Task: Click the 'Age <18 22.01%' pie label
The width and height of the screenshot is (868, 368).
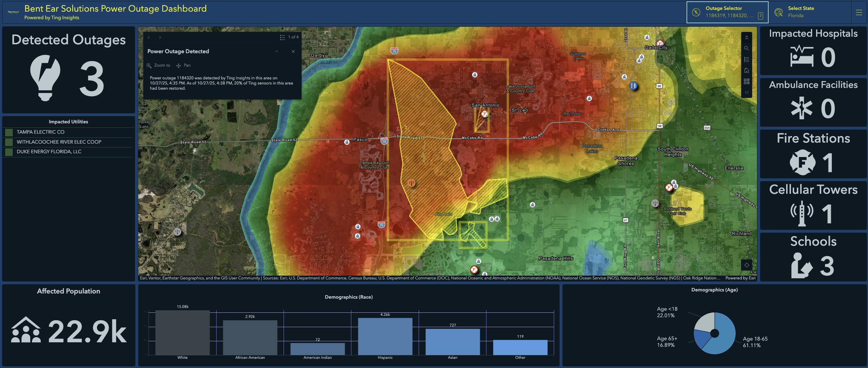Action: click(667, 312)
